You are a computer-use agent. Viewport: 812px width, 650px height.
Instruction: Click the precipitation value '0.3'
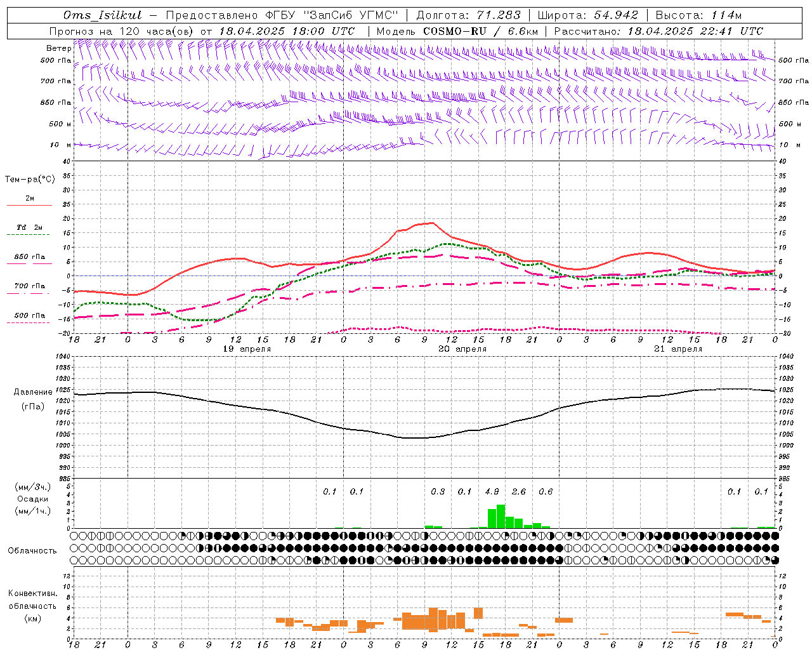[x=438, y=491]
